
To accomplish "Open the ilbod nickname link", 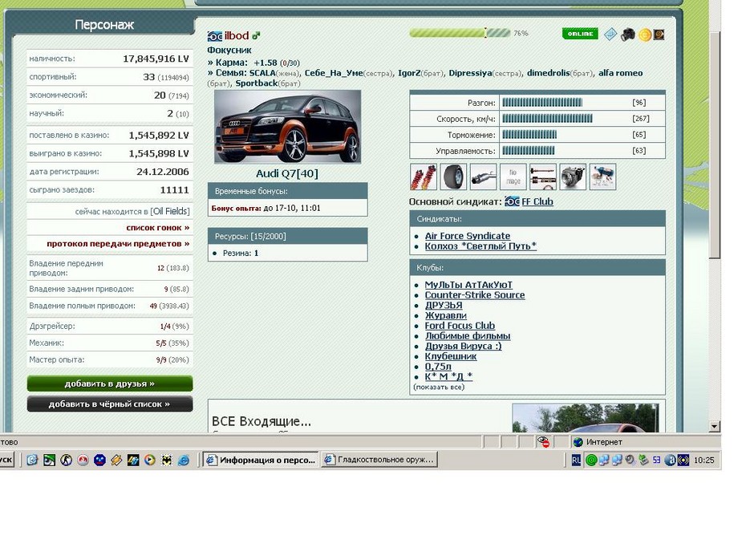I will pyautogui.click(x=237, y=35).
